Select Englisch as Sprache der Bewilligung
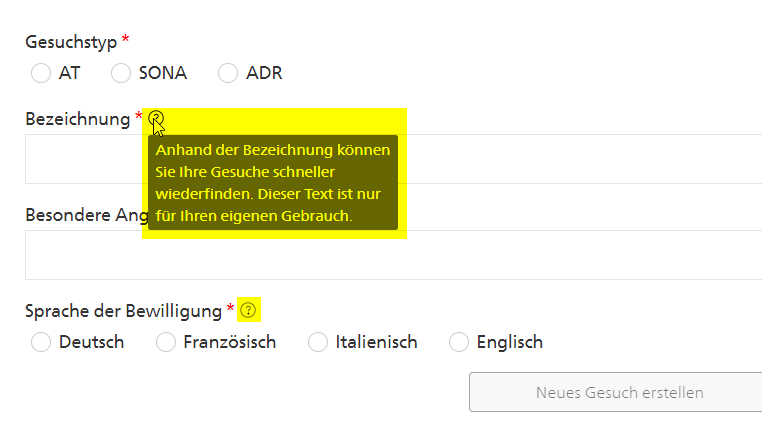This screenshot has height=438, width=762. (459, 342)
